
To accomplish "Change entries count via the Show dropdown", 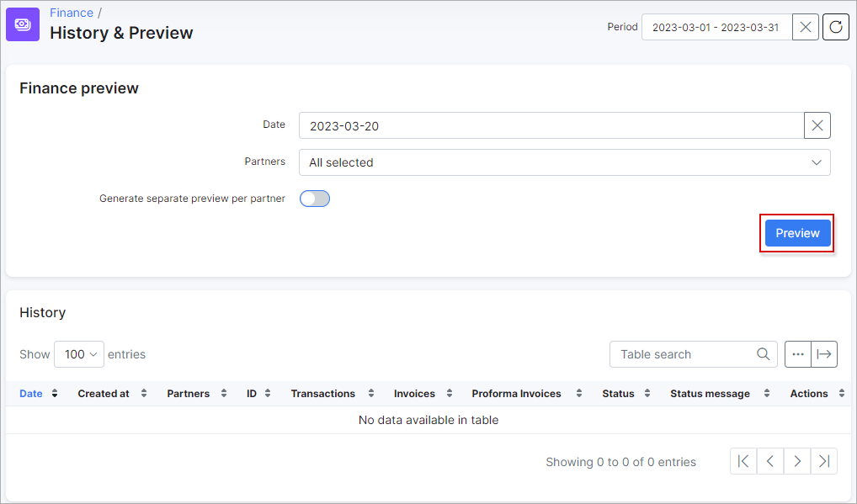I will coord(78,354).
